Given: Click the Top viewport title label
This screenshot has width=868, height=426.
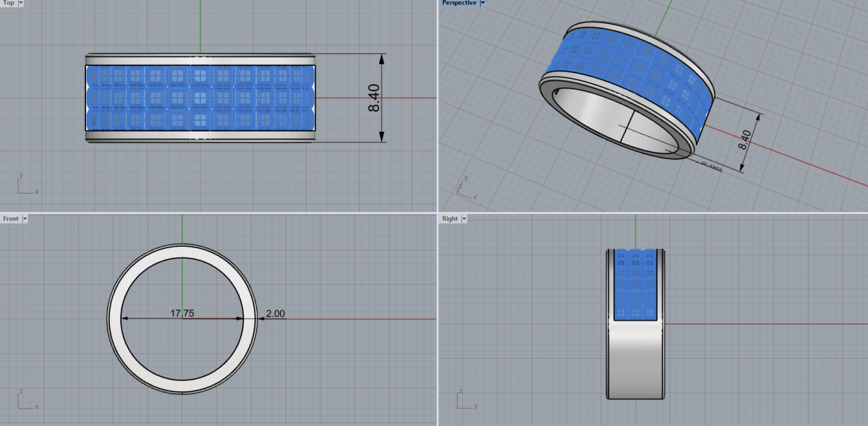Looking at the screenshot, I should coord(9,3).
